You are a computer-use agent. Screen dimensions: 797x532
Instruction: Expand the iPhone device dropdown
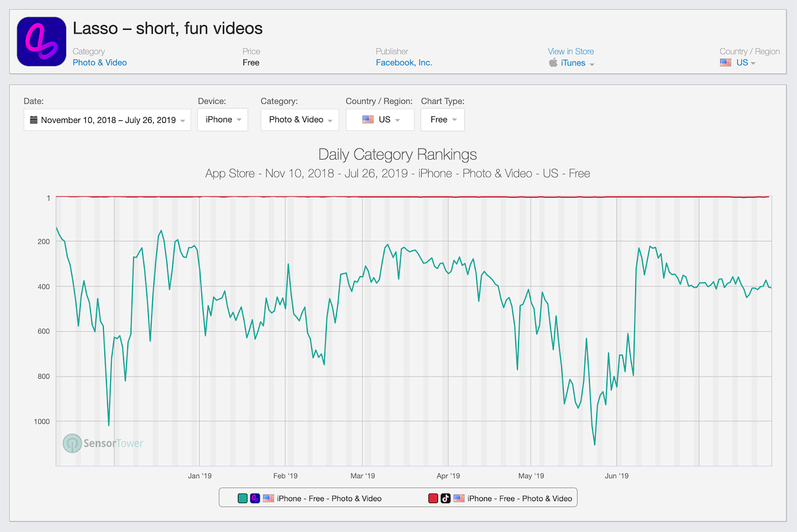tap(223, 120)
